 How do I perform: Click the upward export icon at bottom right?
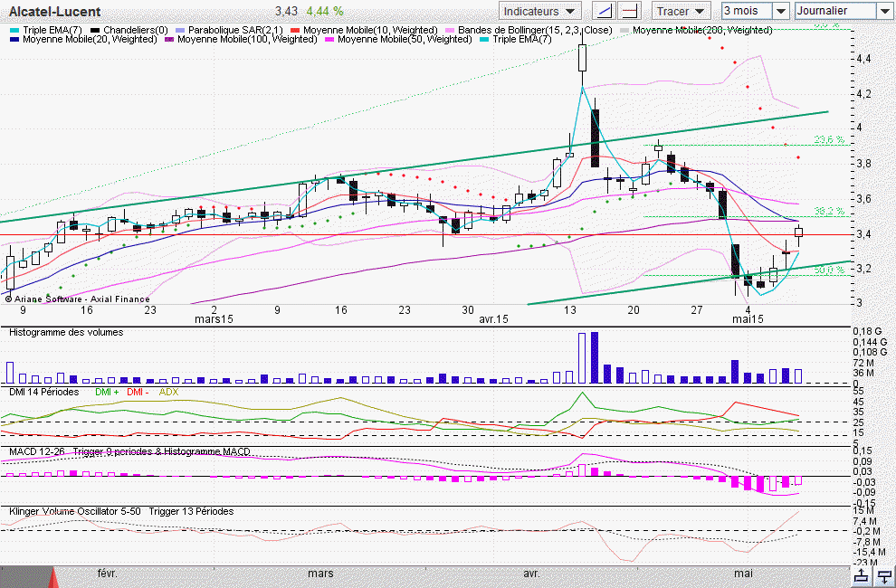tap(863, 576)
